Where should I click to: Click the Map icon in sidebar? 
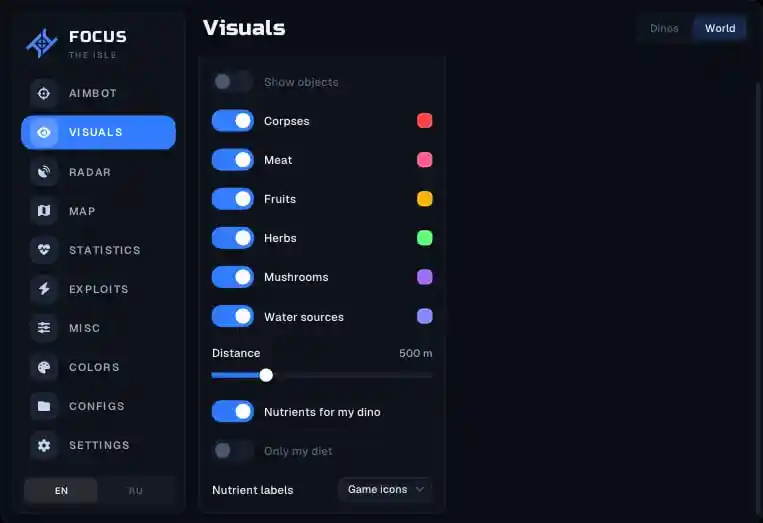[x=44, y=211]
